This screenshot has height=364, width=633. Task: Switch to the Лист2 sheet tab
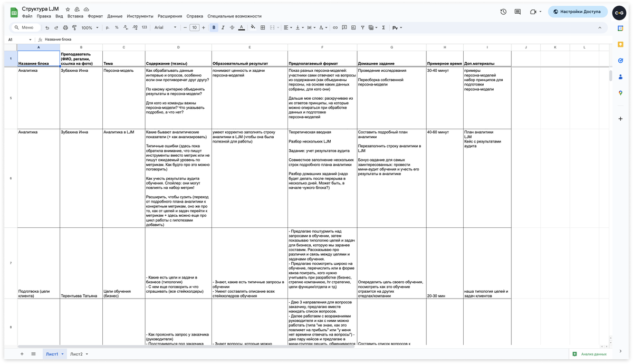(x=76, y=354)
